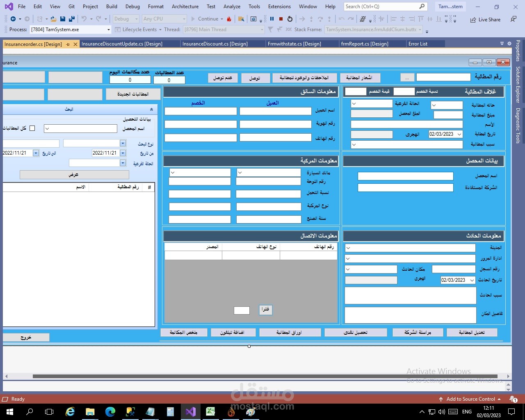
Task: Close the Insuranceorder.cs [Design] tab
Action: click(75, 44)
